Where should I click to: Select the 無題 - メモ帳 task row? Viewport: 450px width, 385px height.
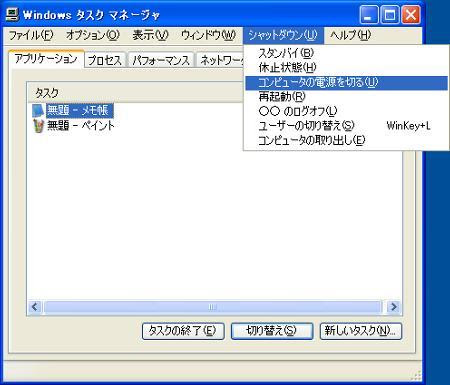[73, 111]
